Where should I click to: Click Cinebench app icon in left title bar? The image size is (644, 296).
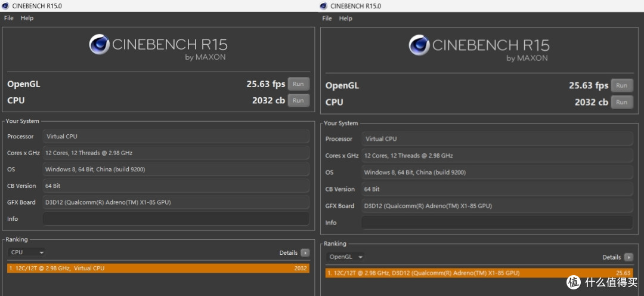[5, 6]
